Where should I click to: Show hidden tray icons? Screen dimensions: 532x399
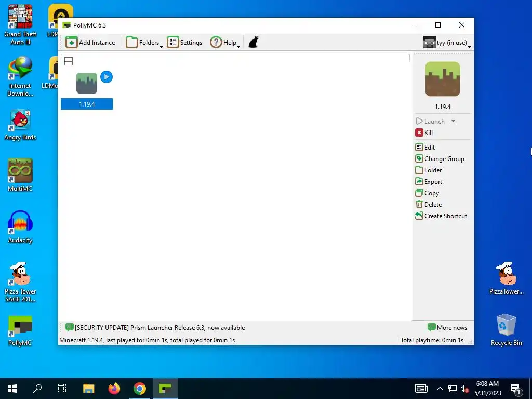pos(440,389)
